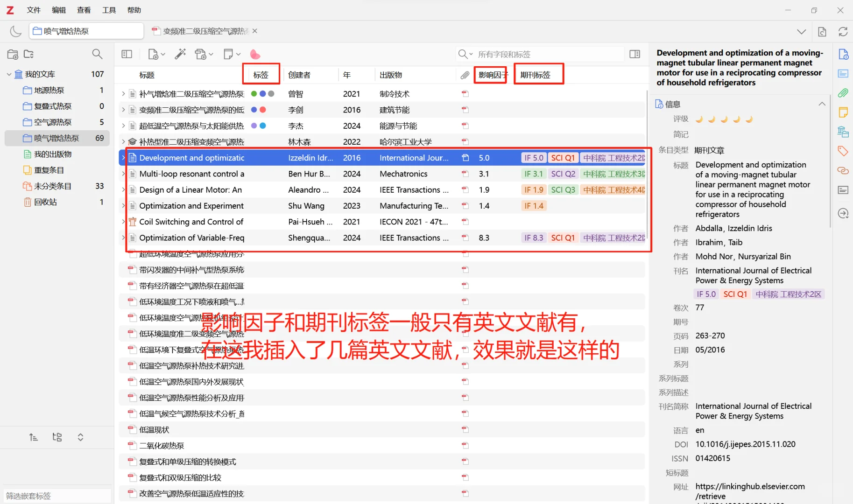853x504 pixels.
Task: Open the tags panel with the red tag icon
Action: pyautogui.click(x=843, y=151)
